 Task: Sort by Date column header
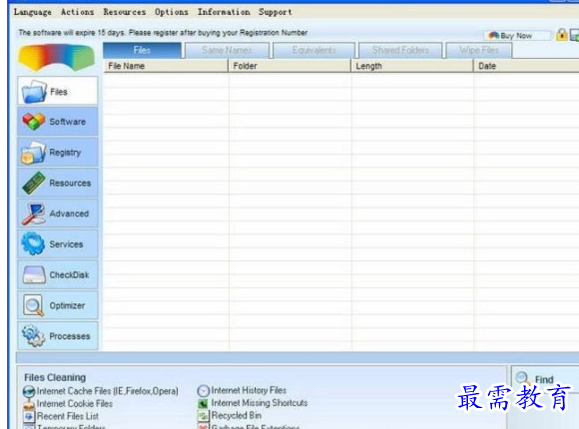(x=526, y=66)
